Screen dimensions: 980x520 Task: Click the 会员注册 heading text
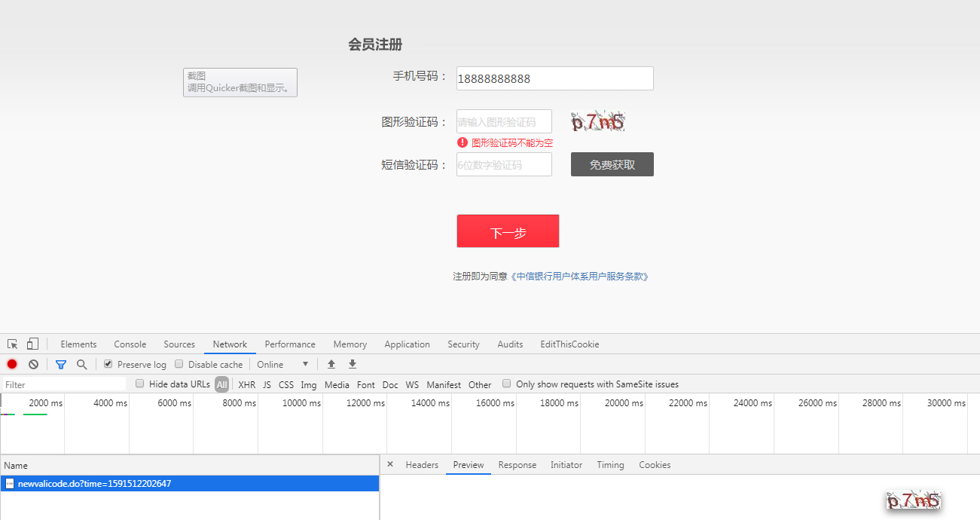point(375,44)
